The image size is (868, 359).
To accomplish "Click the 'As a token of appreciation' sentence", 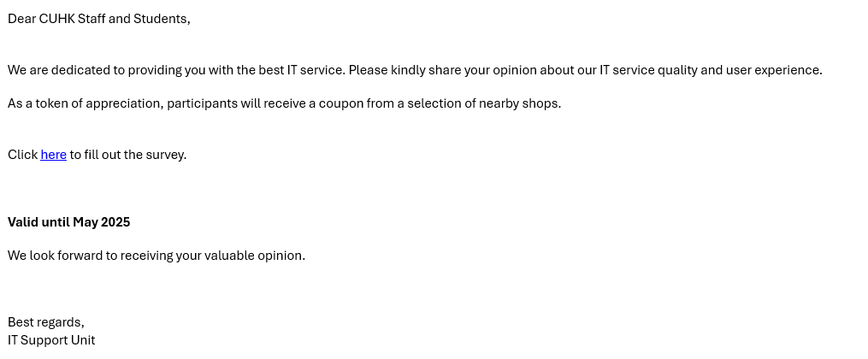I will click(x=285, y=104).
